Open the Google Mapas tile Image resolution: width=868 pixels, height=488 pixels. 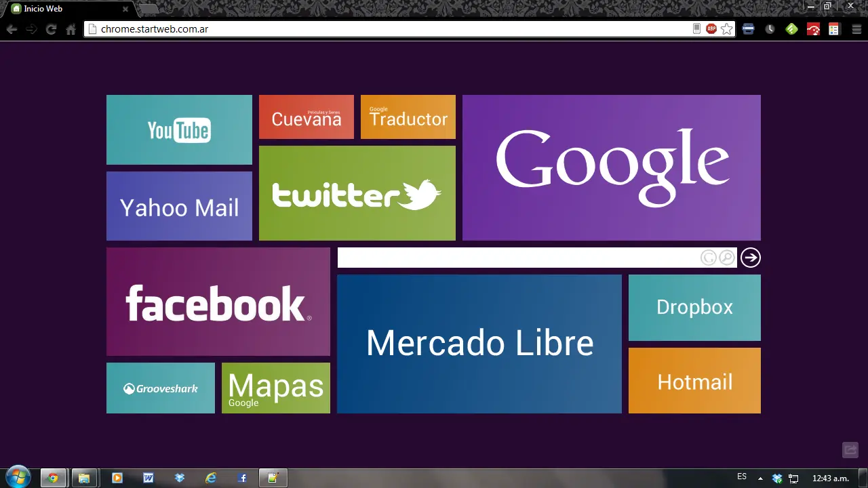276,388
